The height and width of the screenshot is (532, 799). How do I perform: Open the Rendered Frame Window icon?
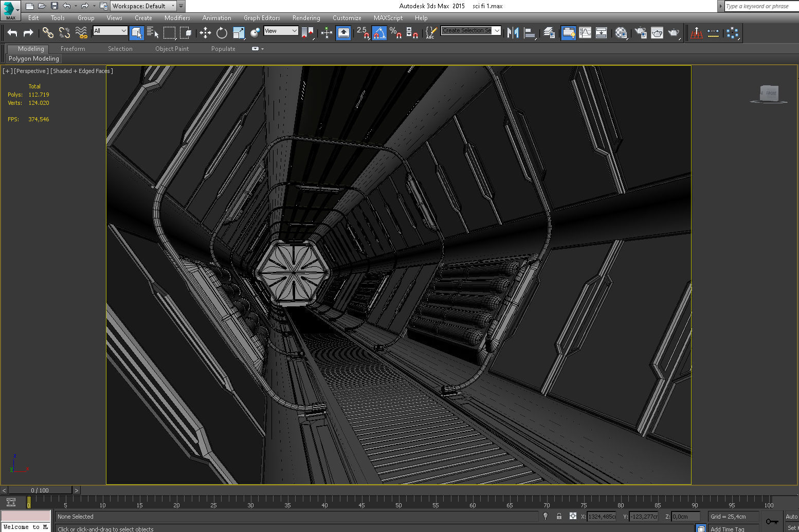coord(657,33)
